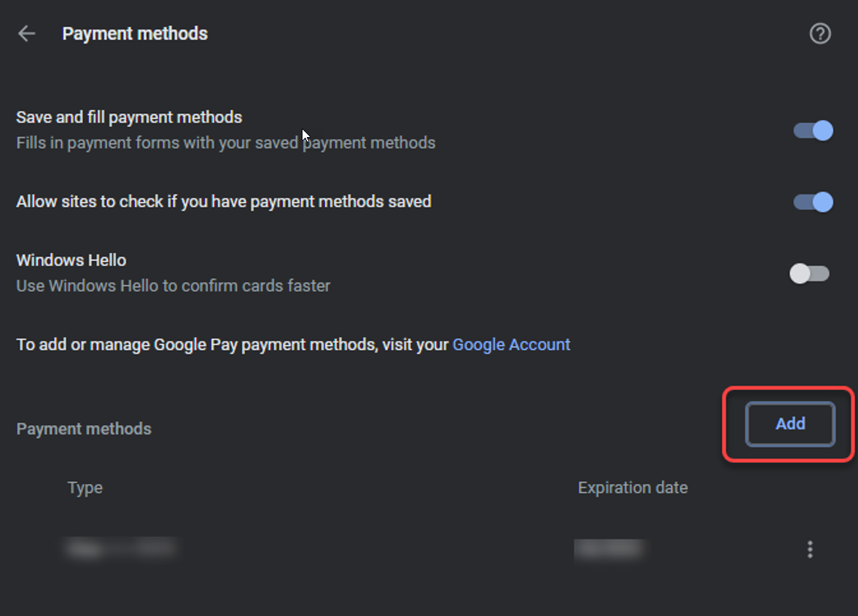Screen dimensions: 858x616
Task: Select the blurred saved card entry
Action: (x=120, y=549)
